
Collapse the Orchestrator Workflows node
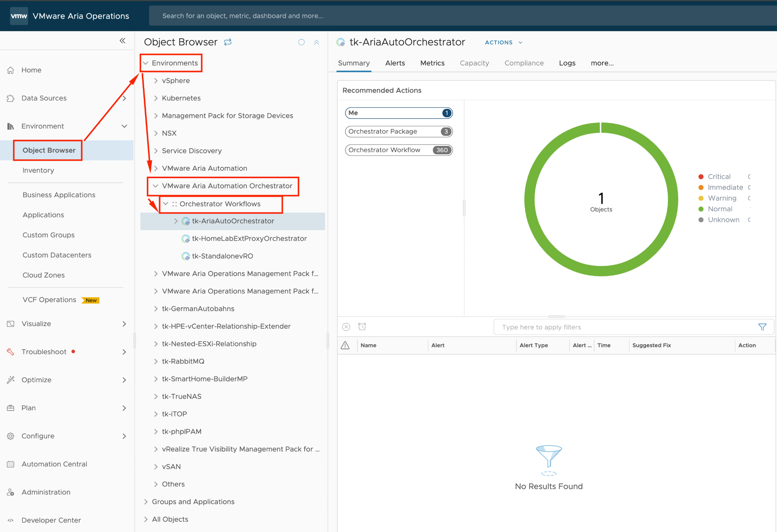166,204
